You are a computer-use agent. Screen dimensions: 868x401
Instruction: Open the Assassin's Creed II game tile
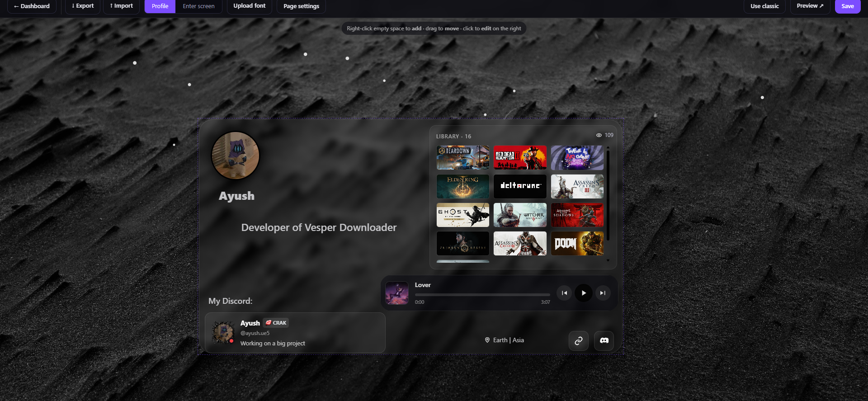point(520,244)
